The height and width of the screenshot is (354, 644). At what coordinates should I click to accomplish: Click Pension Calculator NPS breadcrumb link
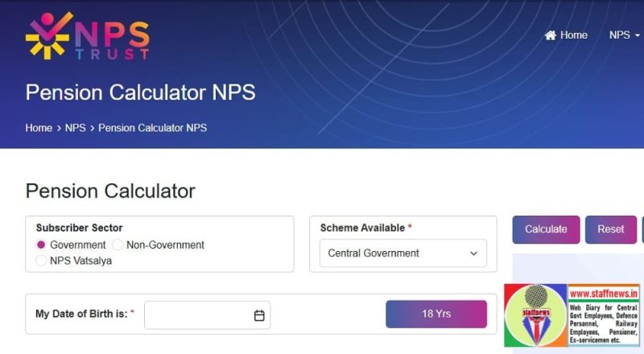pyautogui.click(x=152, y=128)
